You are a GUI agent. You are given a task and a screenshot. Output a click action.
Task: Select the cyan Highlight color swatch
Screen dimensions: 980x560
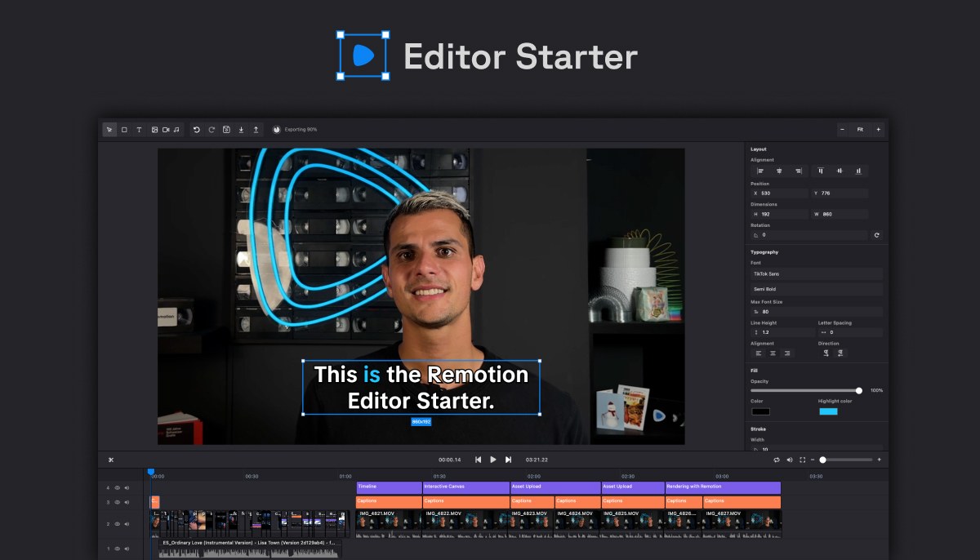click(x=830, y=411)
